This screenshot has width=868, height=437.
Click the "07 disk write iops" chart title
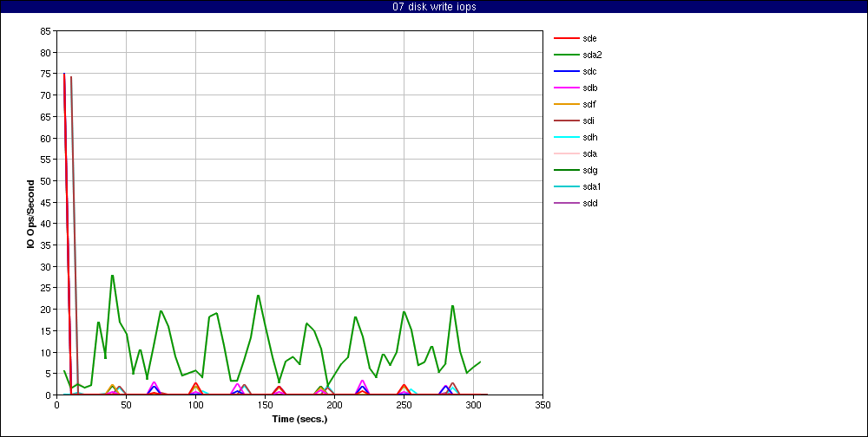433,7
